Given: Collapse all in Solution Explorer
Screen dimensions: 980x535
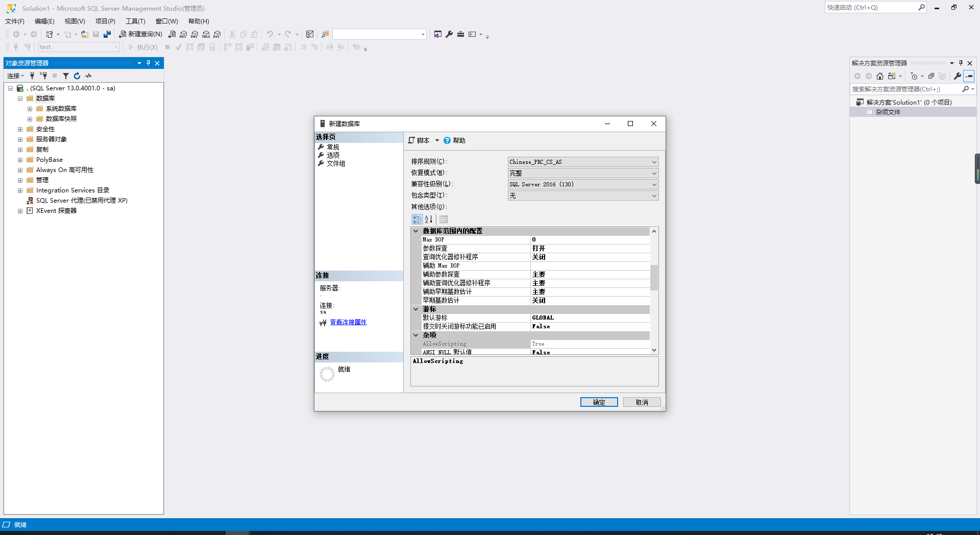Looking at the screenshot, I should (931, 76).
